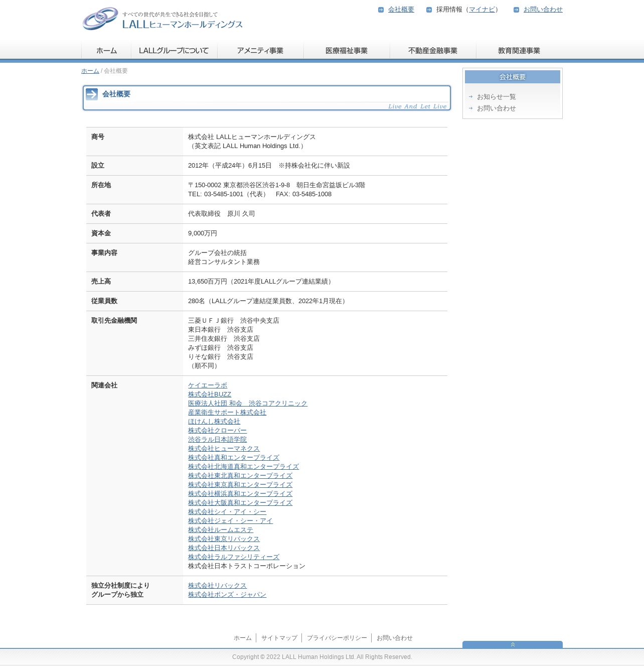
Task: Click the scroll-to-top chevron button
Action: tap(513, 644)
